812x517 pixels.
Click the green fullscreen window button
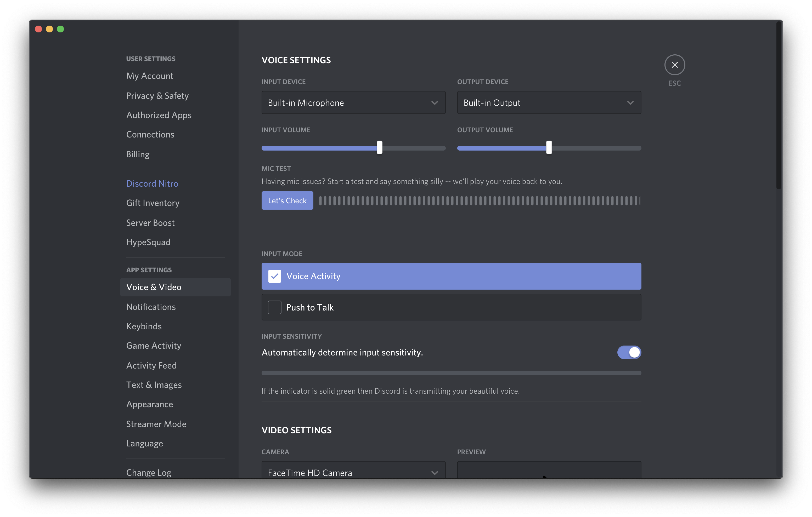(61, 29)
